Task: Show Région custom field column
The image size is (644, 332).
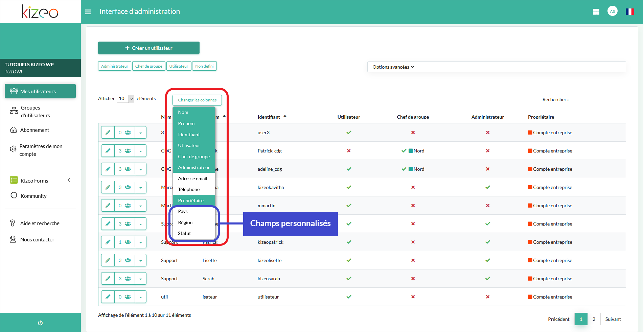Action: tap(194, 222)
